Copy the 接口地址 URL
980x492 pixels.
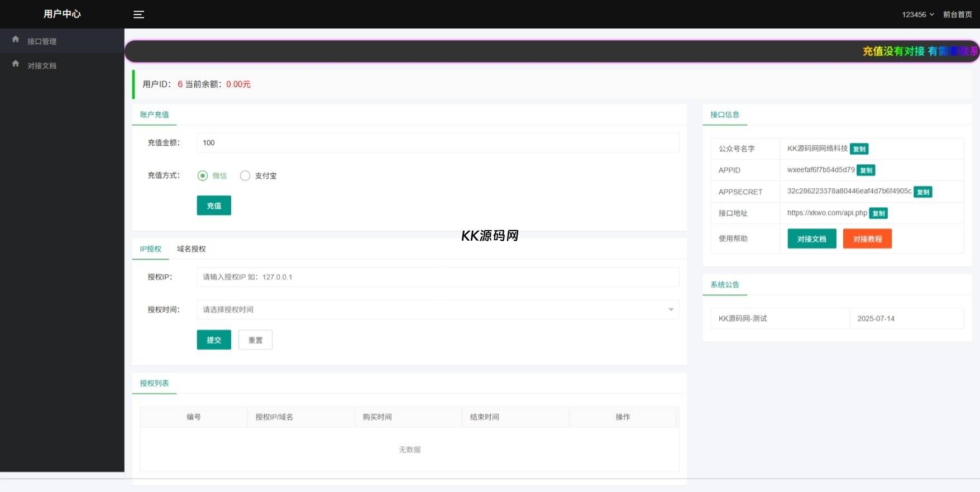(x=878, y=213)
